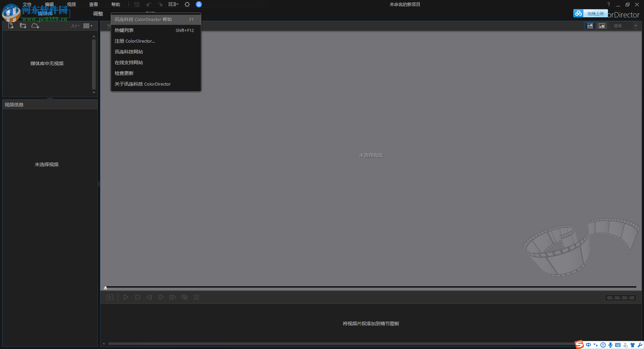Open the At sort-by dropdown

click(75, 26)
